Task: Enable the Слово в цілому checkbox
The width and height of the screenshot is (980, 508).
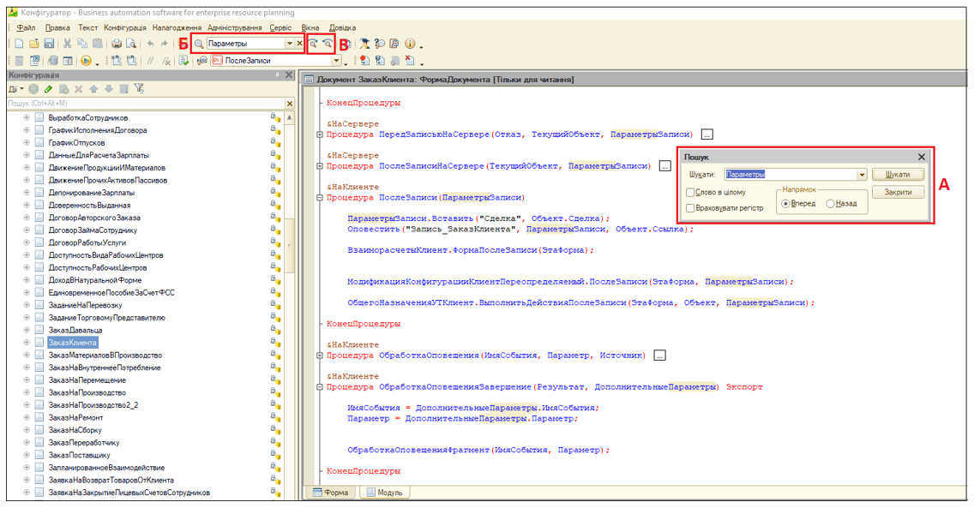Action: 691,193
